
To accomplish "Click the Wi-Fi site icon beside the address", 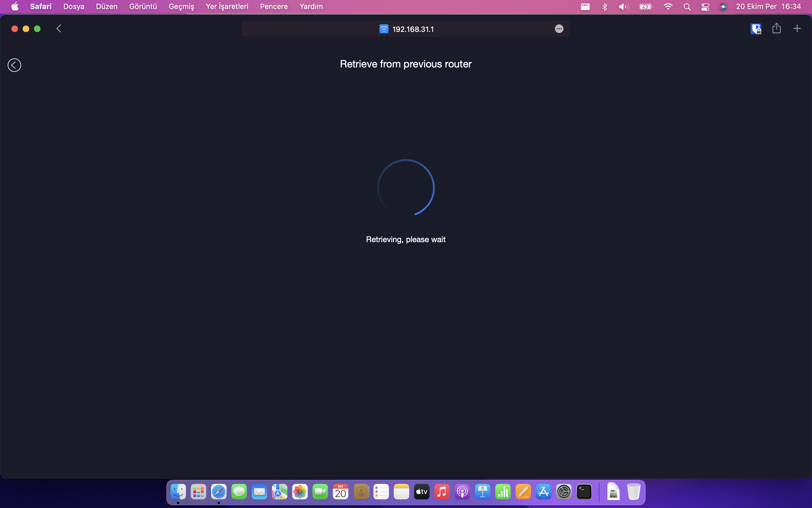I will pyautogui.click(x=384, y=29).
